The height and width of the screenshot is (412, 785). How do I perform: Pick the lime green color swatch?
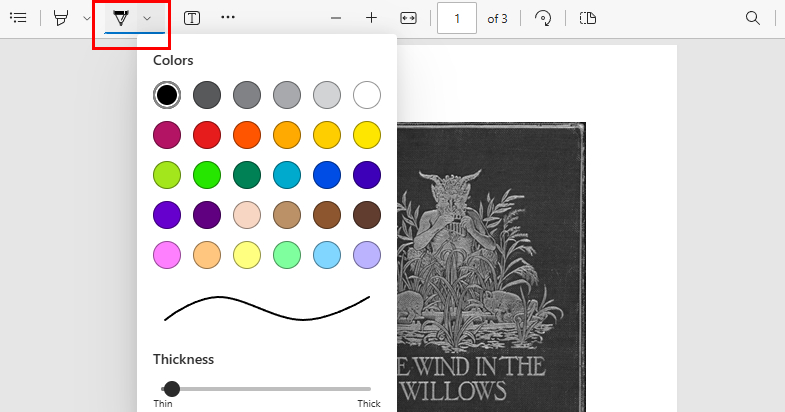coord(167,175)
